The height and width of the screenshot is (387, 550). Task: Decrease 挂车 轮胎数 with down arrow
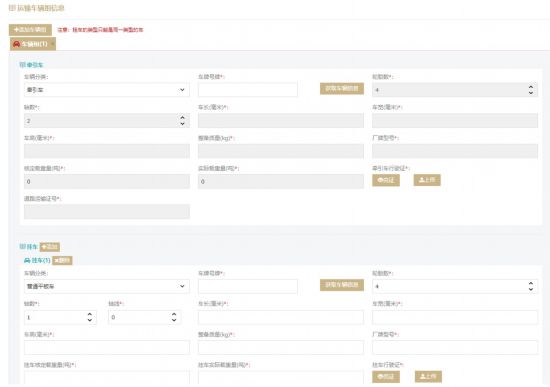point(531,289)
